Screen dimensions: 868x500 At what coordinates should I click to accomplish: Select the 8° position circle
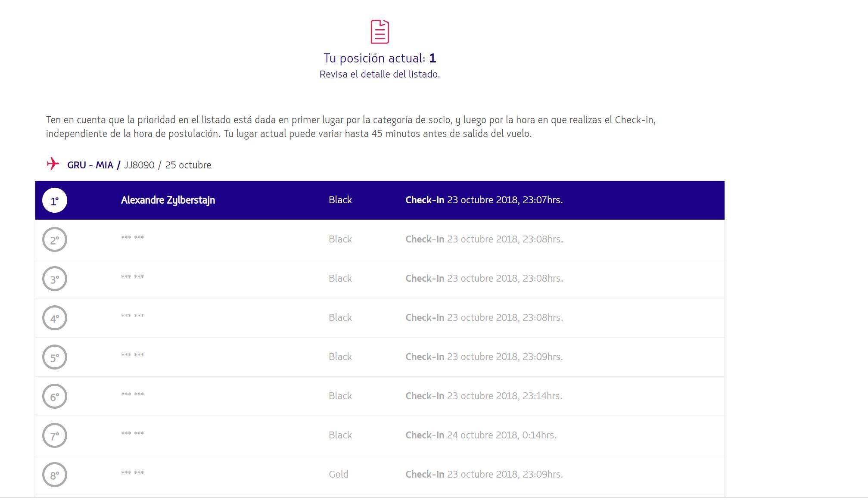tap(55, 475)
